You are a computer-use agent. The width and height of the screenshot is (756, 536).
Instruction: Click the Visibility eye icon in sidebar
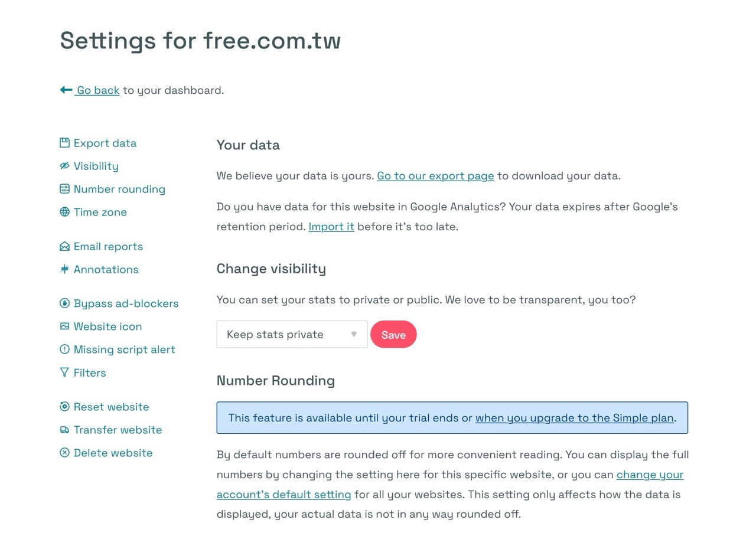[x=64, y=166]
